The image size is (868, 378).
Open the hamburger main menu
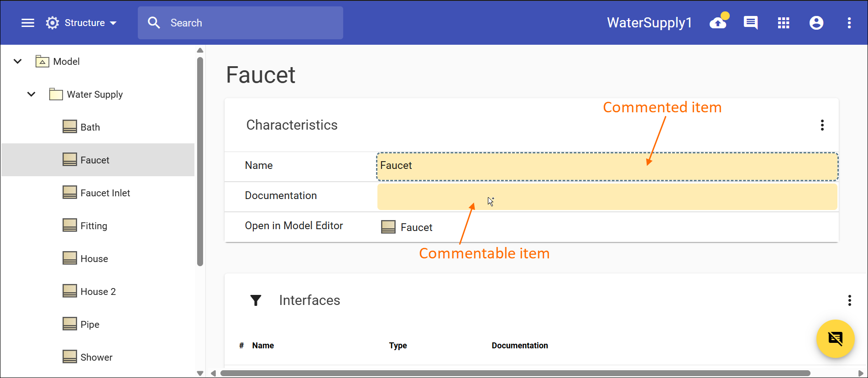click(x=28, y=23)
